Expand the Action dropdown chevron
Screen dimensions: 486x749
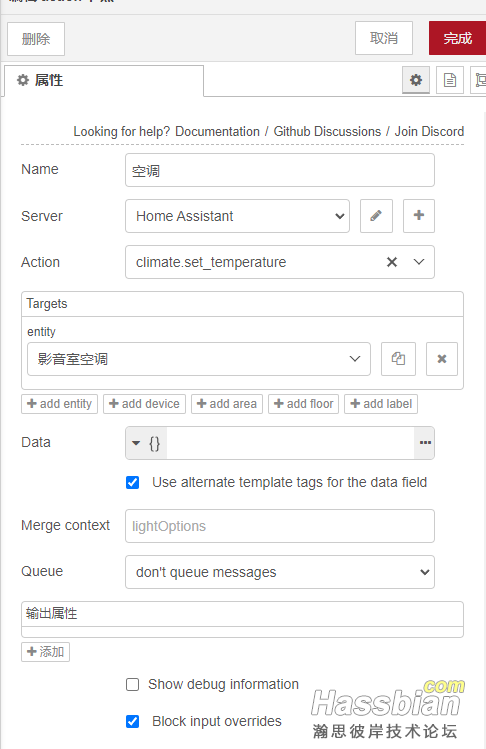419,262
